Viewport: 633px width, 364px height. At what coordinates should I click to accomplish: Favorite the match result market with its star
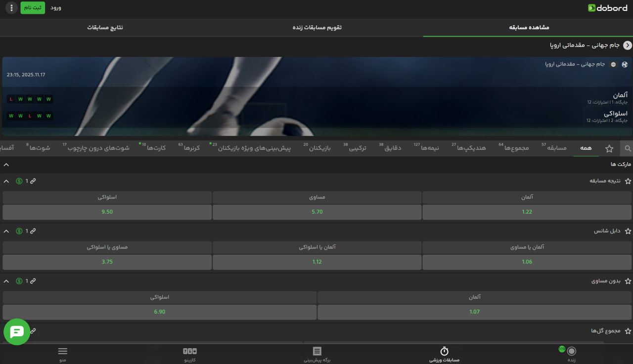point(628,181)
